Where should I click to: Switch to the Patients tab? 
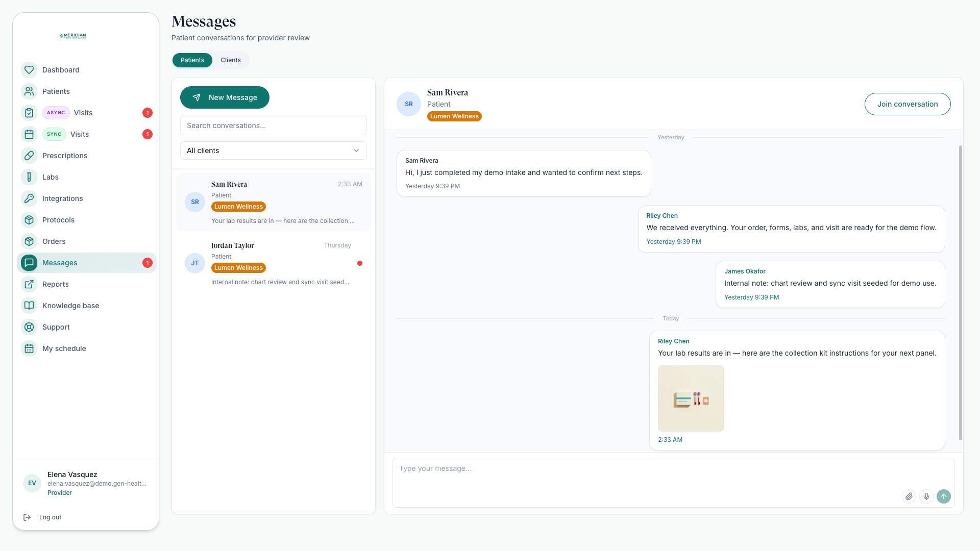coord(192,60)
